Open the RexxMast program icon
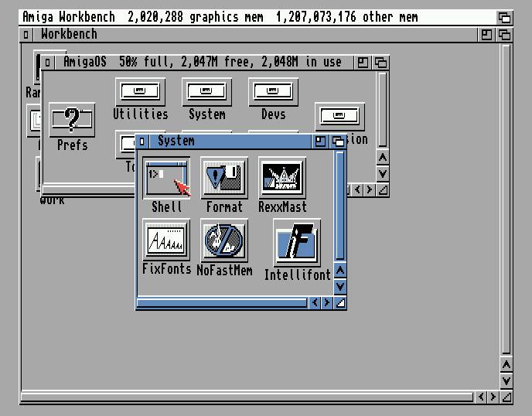 281,179
